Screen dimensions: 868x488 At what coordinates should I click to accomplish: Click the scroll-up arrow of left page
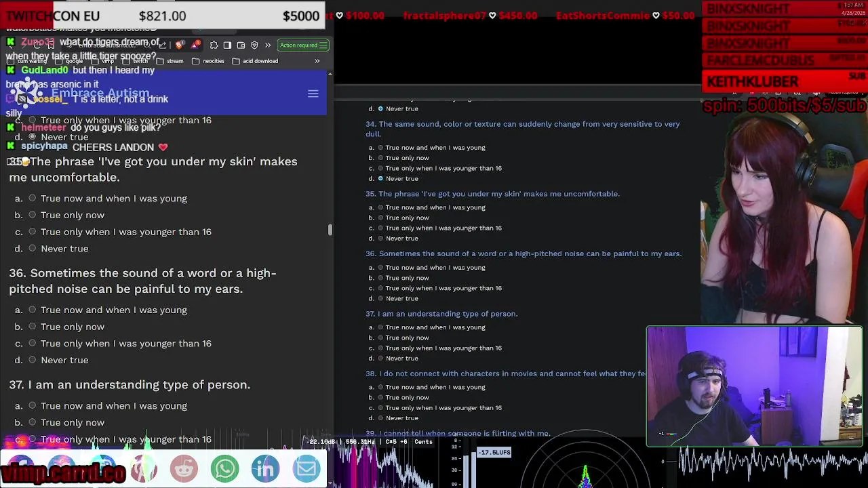click(x=330, y=75)
